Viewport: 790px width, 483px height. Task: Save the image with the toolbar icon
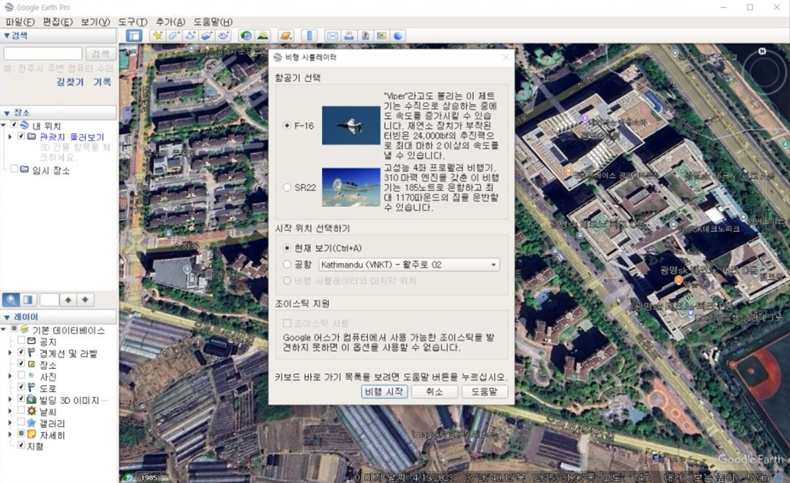(365, 35)
